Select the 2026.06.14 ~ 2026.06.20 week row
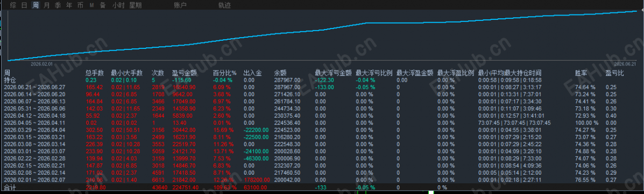This screenshot has height=194, width=644. (x=322, y=95)
